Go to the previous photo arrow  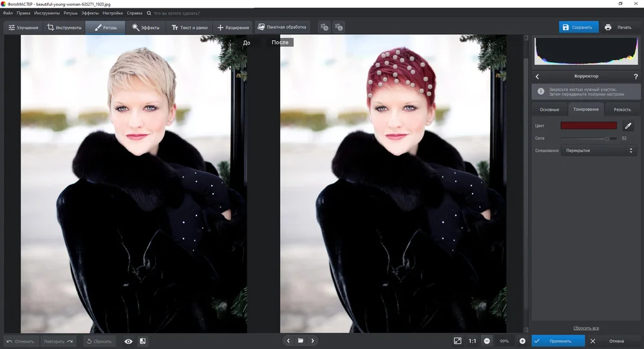click(288, 341)
